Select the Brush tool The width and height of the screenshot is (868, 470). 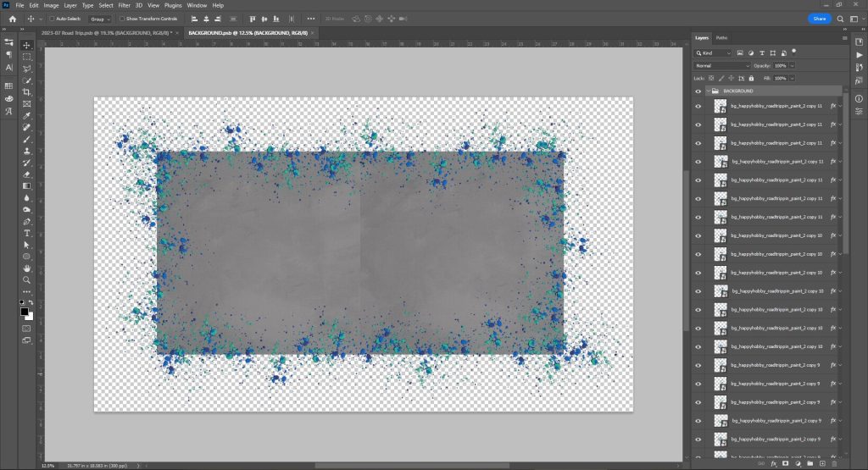[27, 139]
